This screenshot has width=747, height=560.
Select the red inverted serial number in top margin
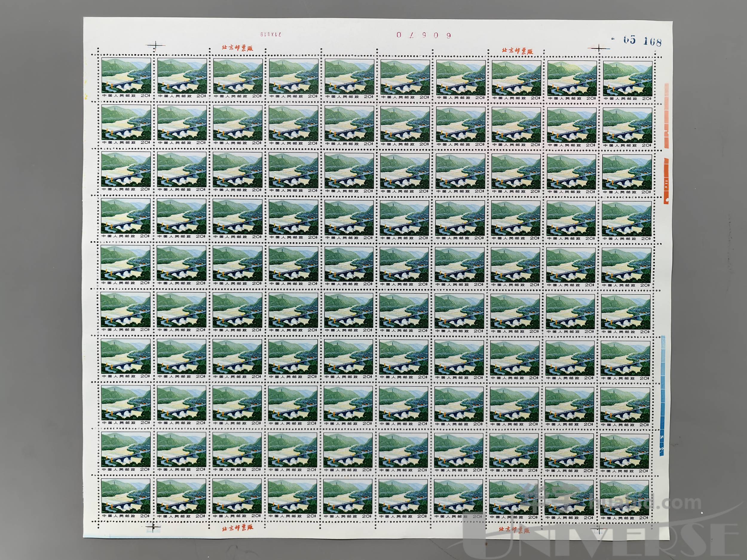point(423,35)
